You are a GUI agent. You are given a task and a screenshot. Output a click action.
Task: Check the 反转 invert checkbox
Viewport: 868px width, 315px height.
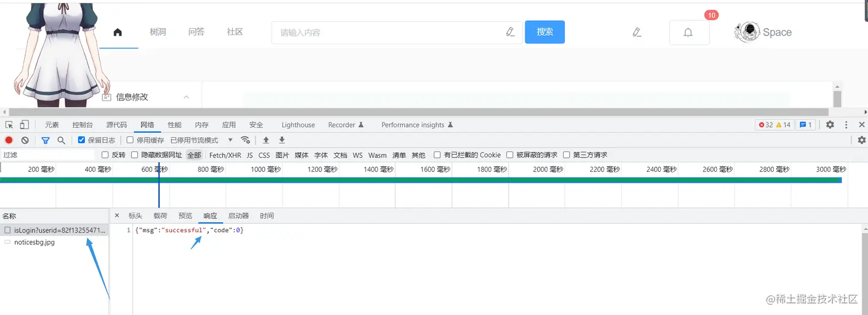[105, 155]
